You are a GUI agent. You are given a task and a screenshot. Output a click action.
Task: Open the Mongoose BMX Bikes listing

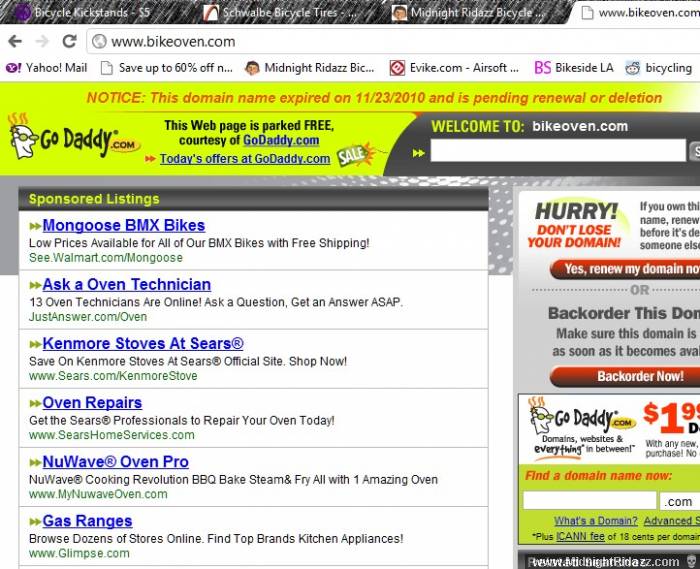124,225
